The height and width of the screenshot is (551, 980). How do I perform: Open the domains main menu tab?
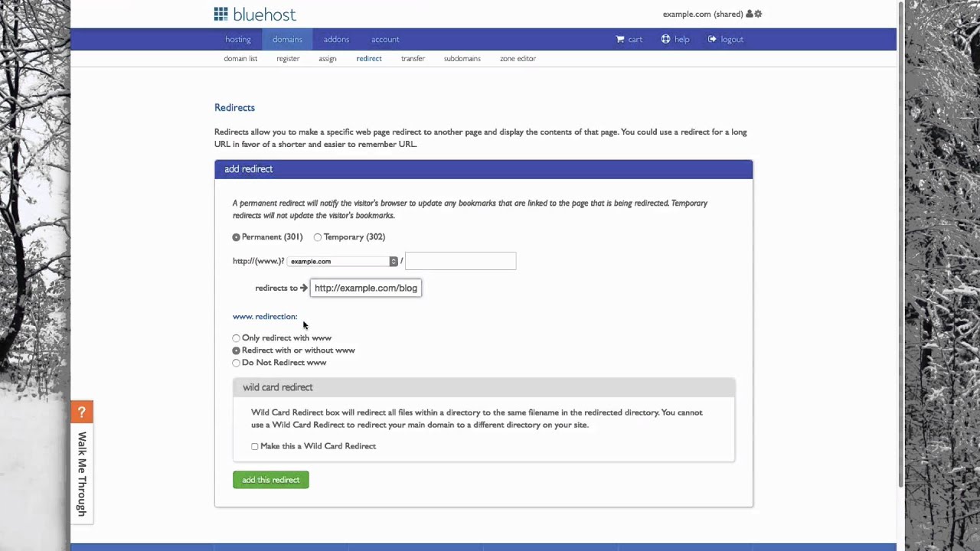tap(287, 39)
